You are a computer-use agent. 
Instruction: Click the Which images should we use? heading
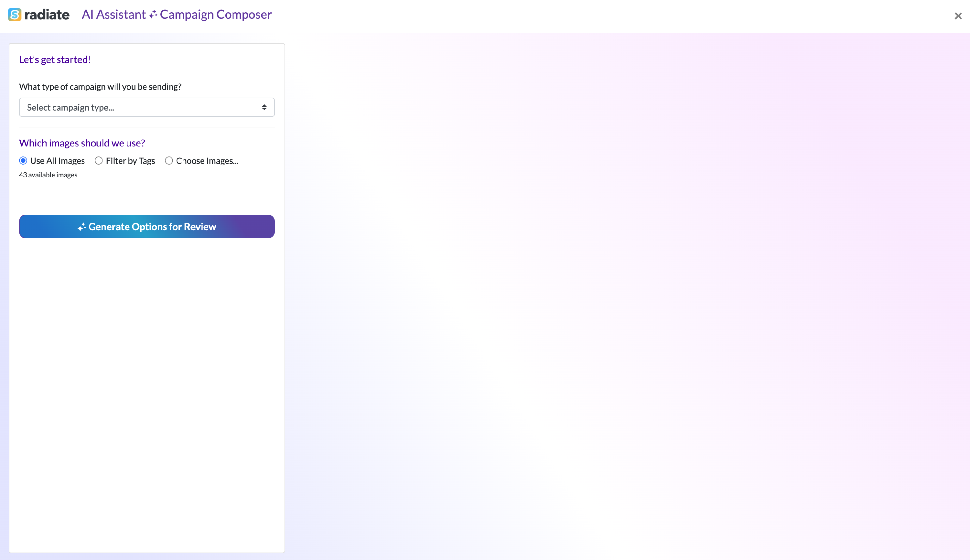pyautogui.click(x=82, y=143)
